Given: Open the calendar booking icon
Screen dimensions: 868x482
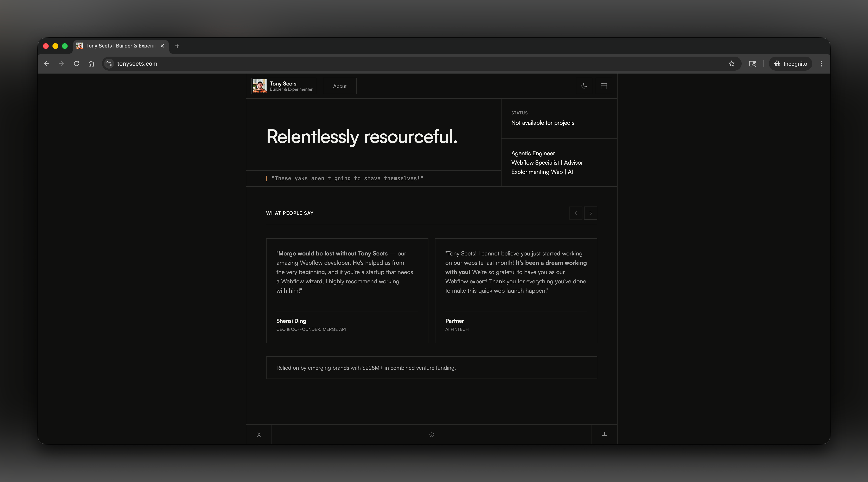Looking at the screenshot, I should 604,86.
